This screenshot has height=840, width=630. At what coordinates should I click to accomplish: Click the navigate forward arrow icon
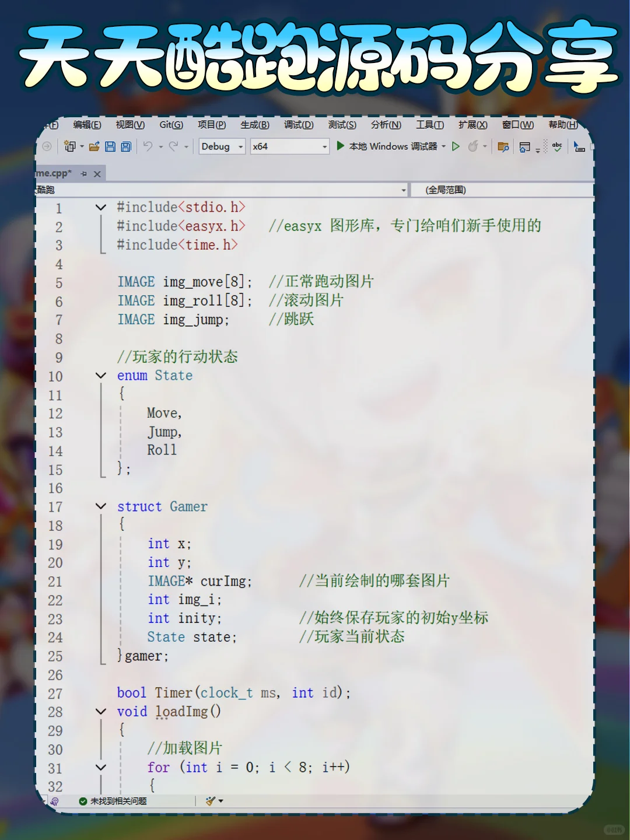(x=47, y=146)
